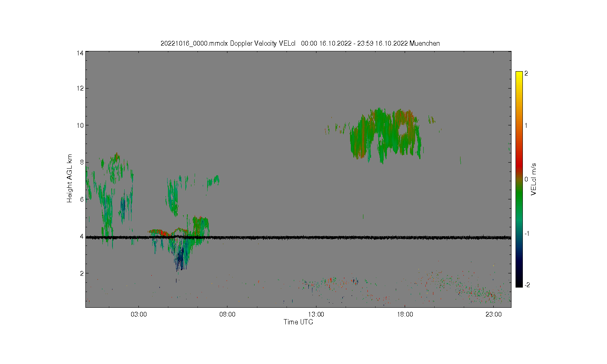Click the 03:00 time tick label
The height and width of the screenshot is (364, 607).
(x=139, y=315)
